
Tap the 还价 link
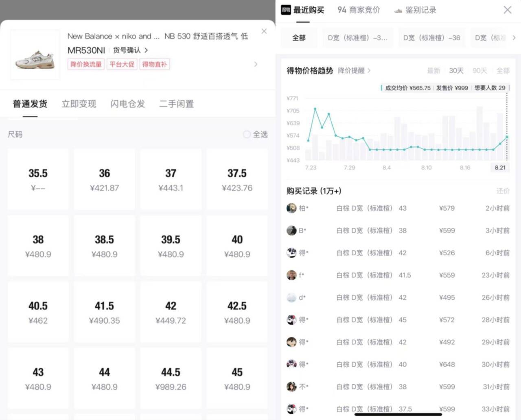[503, 191]
